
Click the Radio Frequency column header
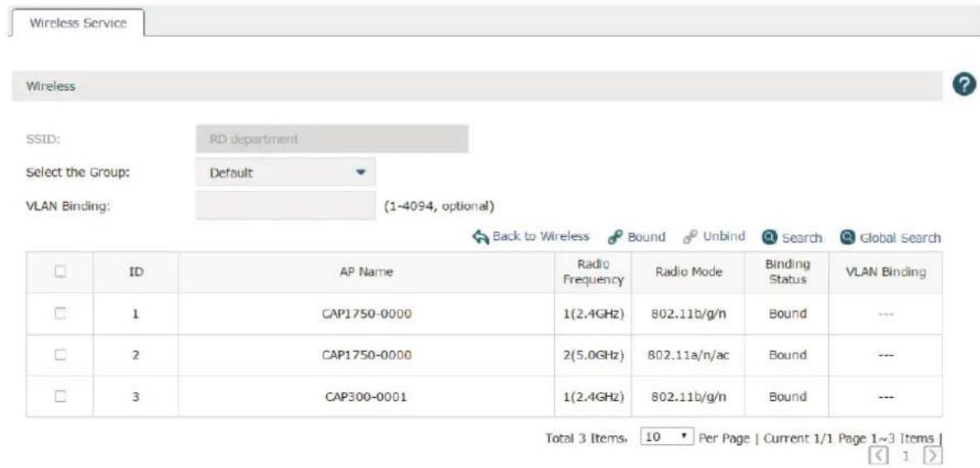pyautogui.click(x=593, y=272)
